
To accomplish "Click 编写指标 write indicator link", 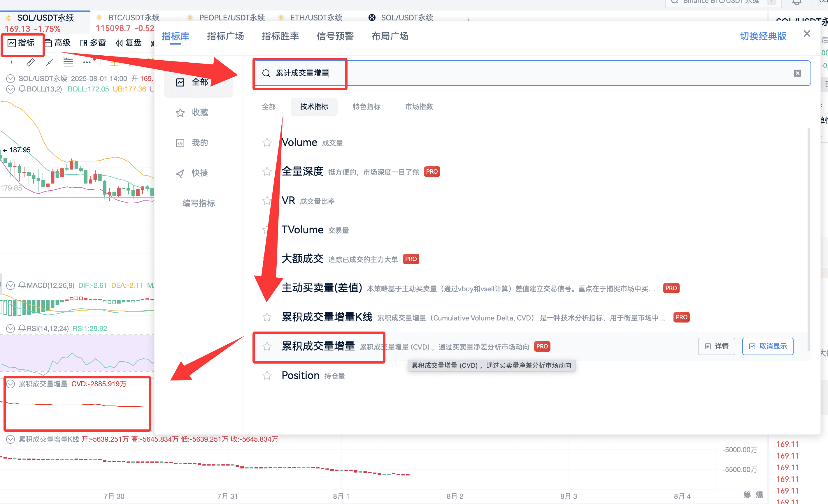I will pyautogui.click(x=199, y=203).
